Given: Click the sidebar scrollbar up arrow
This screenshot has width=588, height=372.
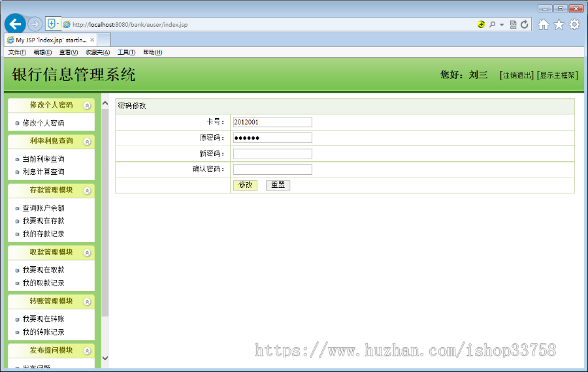Looking at the screenshot, I should tap(105, 103).
